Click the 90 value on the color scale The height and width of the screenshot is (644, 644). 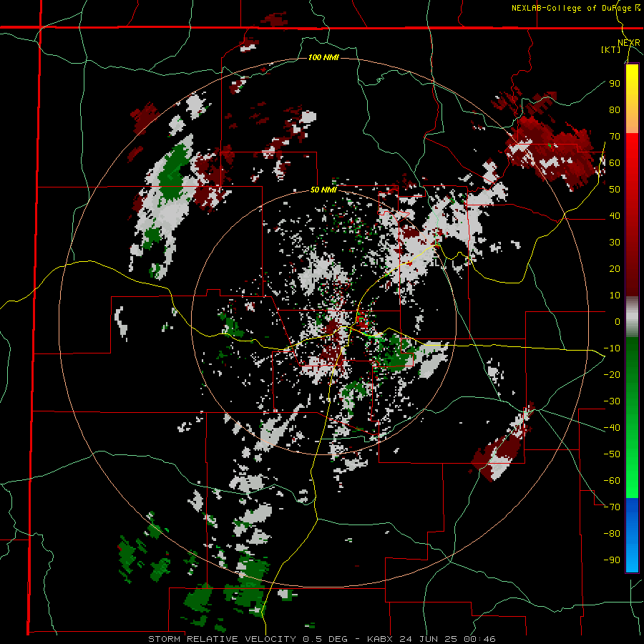tap(615, 84)
